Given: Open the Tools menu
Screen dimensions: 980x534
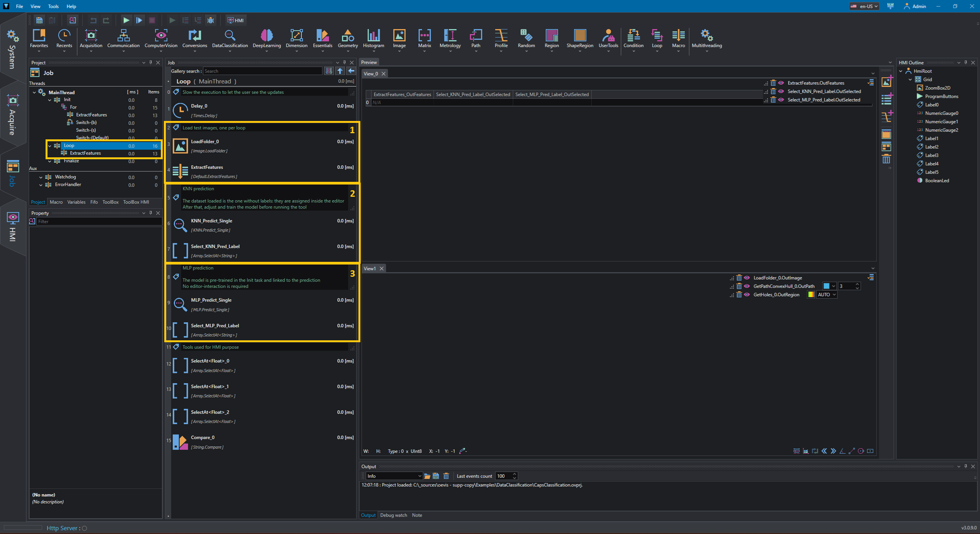Looking at the screenshot, I should tap(53, 6).
